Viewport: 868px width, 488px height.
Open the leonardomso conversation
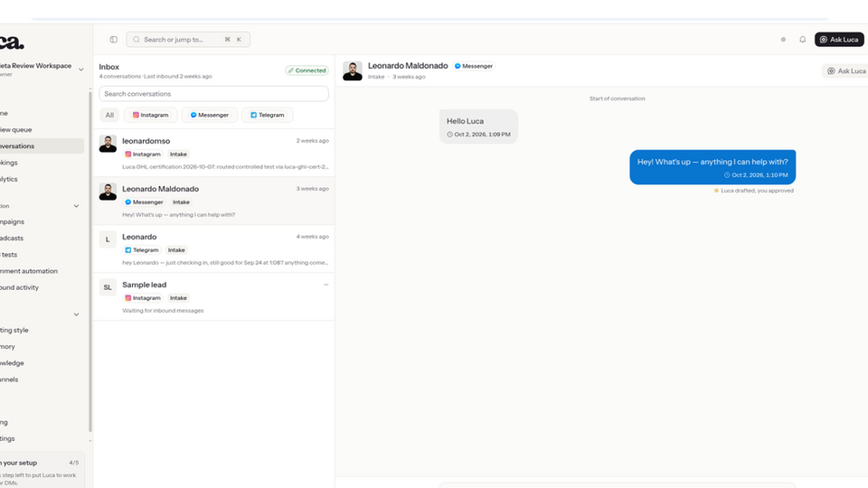(x=213, y=154)
